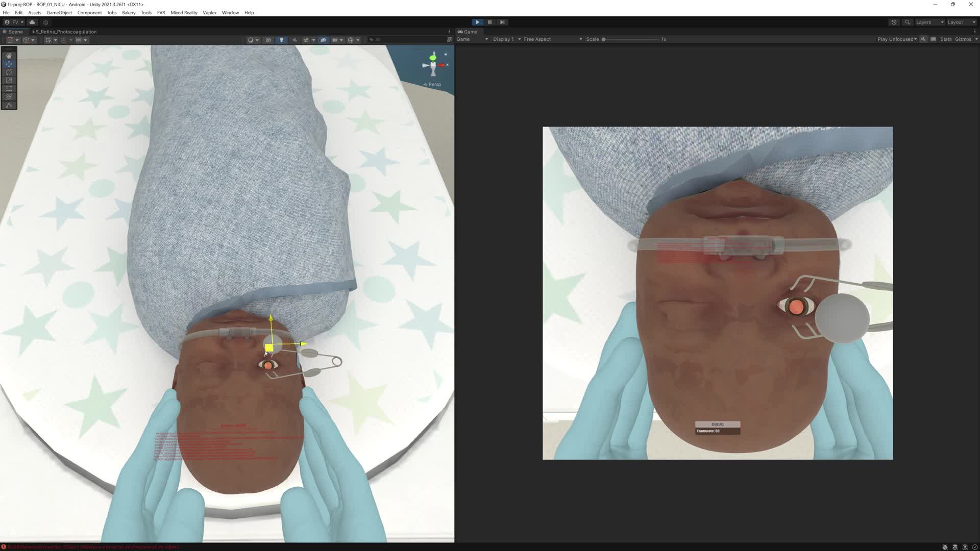Toggle Mute Audio in Game view
Image resolution: width=980 pixels, height=551 pixels.
pos(923,39)
